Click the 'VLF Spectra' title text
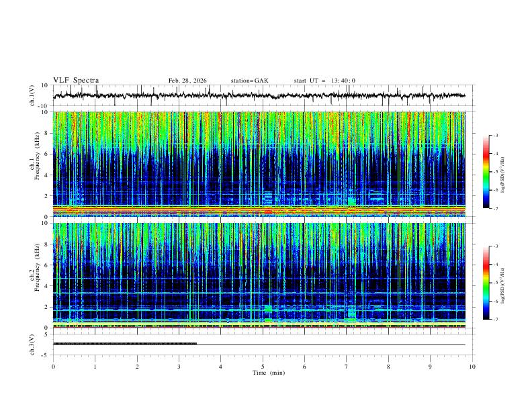The height and width of the screenshot is (411, 532). click(x=76, y=81)
